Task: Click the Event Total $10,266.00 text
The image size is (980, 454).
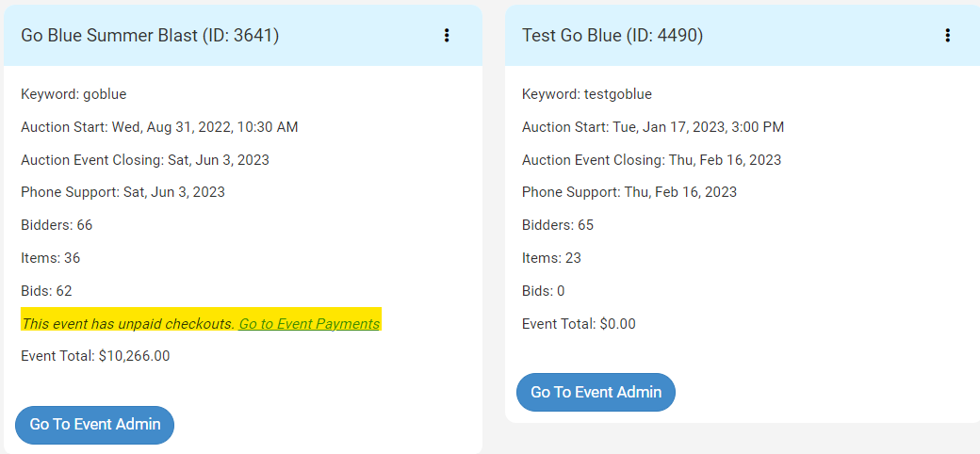Action: point(95,356)
